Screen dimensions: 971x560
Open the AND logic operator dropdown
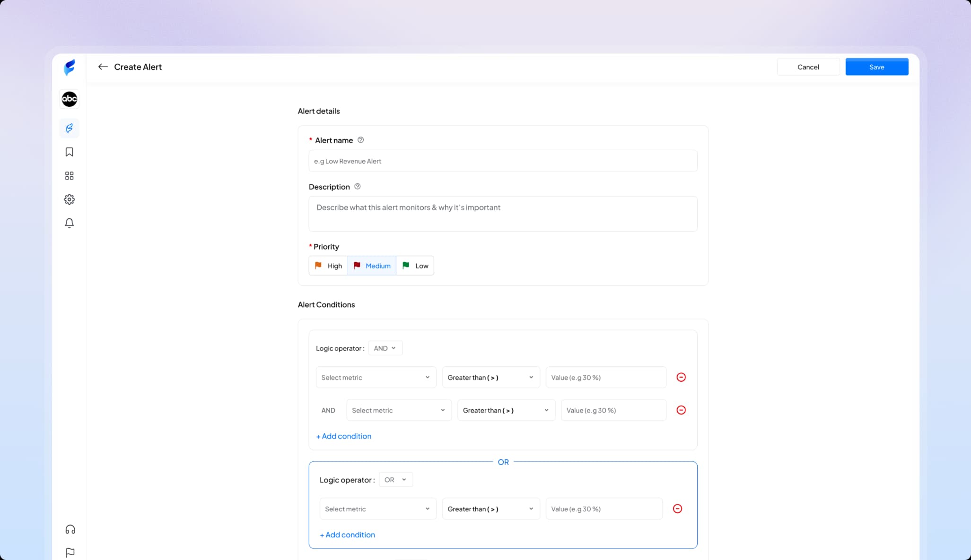tap(385, 348)
